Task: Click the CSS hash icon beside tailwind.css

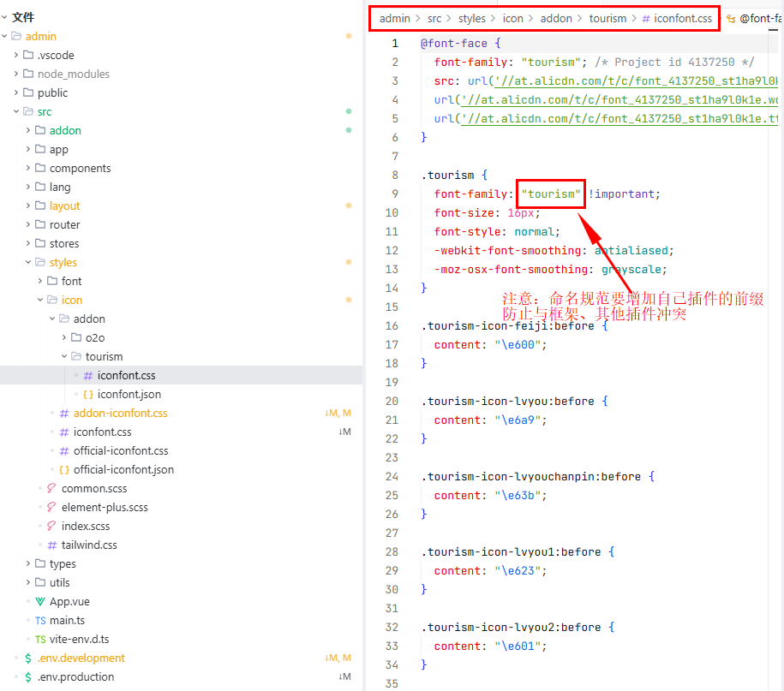Action: [x=52, y=545]
